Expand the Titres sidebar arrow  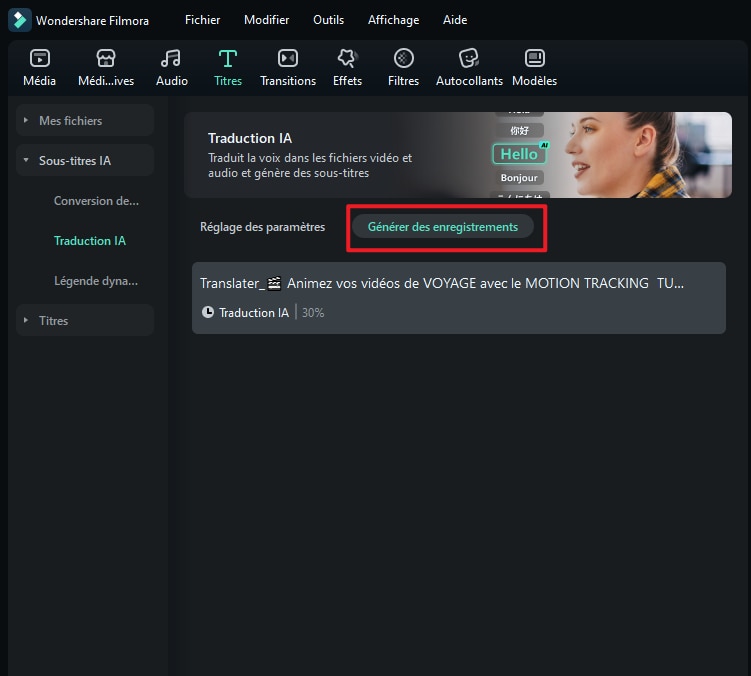pos(26,320)
